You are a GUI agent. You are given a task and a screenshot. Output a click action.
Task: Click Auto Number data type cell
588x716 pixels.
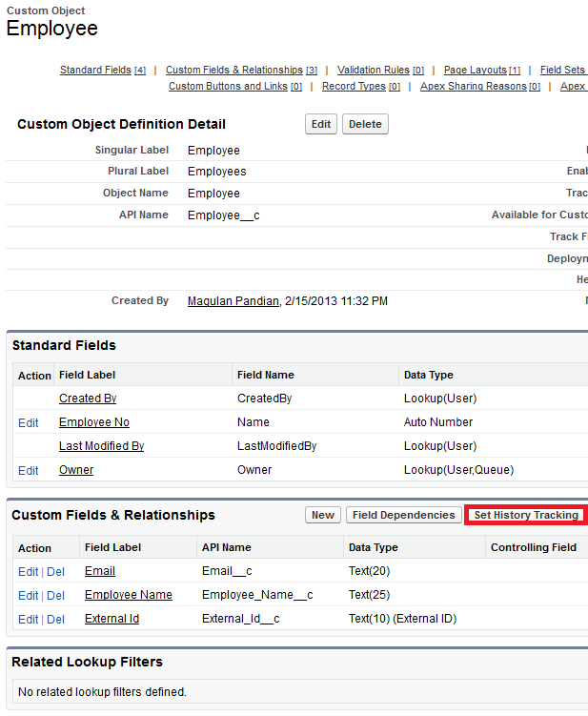point(438,422)
